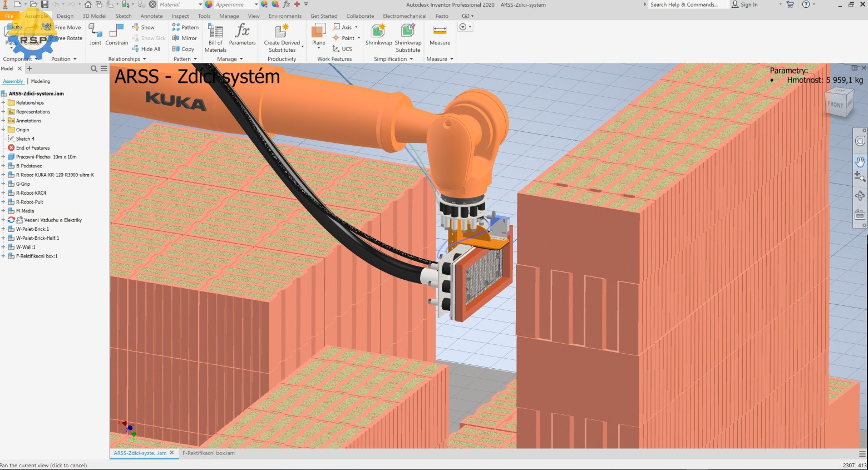Expand the Representations tree node
Viewport: 868px width, 470px height.
pyautogui.click(x=3, y=112)
